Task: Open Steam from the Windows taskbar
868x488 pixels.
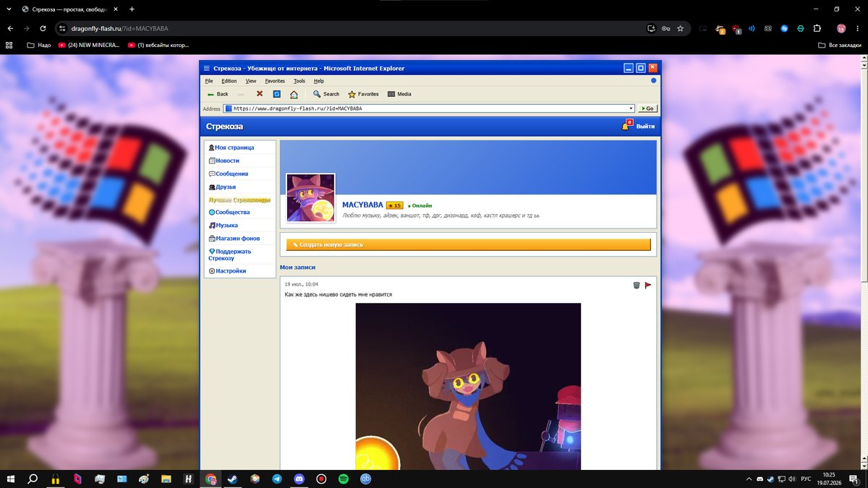Action: click(232, 479)
